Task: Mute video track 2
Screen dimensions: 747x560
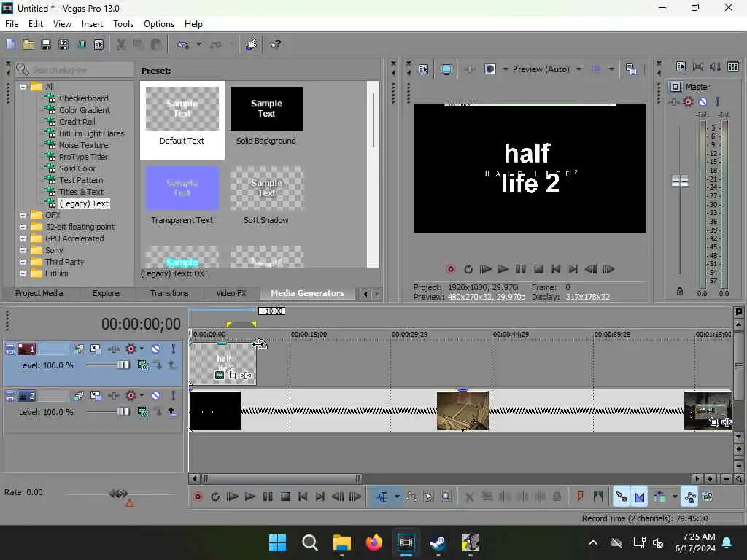Action: tap(156, 396)
